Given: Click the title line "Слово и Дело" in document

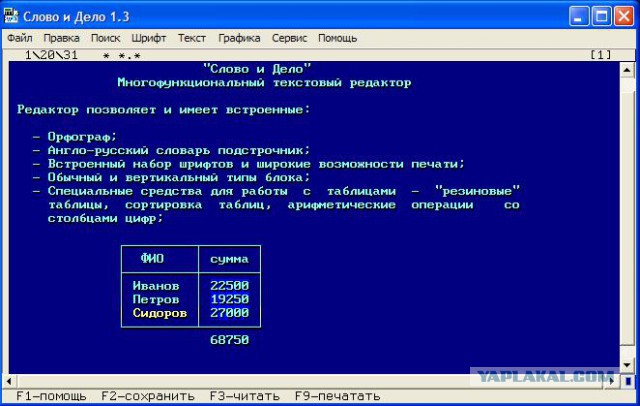Looking at the screenshot, I should [257, 69].
